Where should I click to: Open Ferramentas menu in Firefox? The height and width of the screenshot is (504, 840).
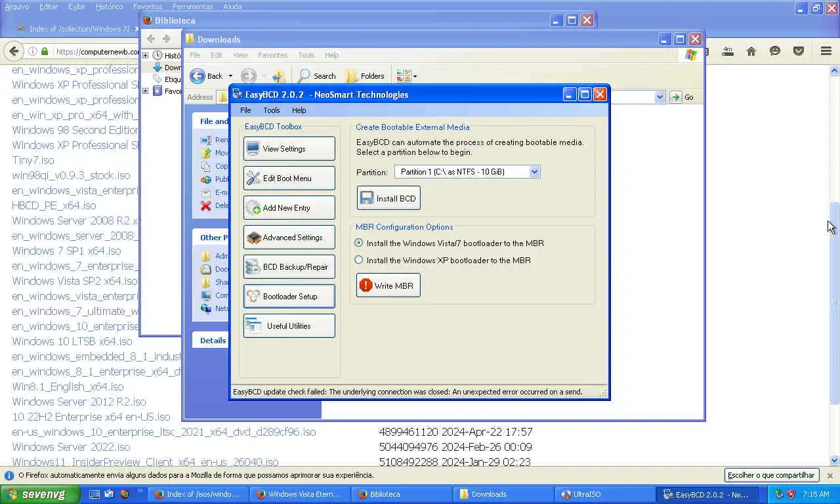[192, 7]
